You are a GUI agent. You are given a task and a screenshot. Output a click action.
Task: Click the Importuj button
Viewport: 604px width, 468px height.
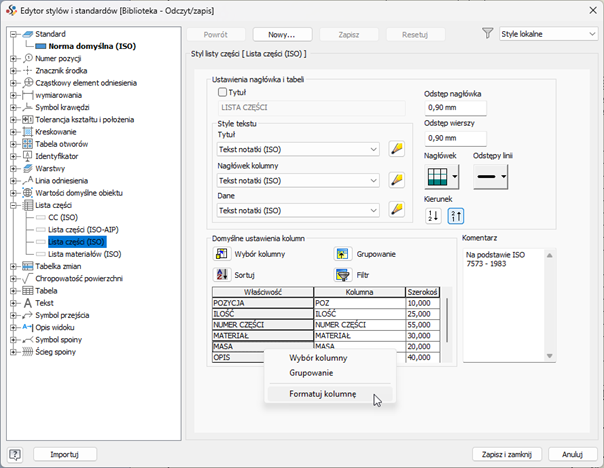click(64, 454)
